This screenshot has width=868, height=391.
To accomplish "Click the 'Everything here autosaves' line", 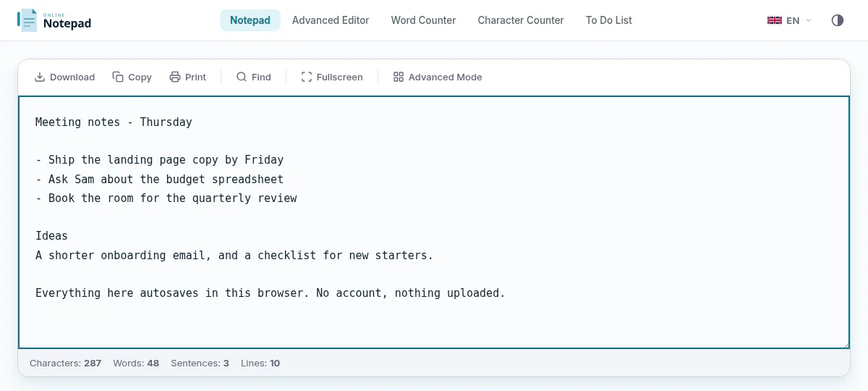I will tap(271, 293).
